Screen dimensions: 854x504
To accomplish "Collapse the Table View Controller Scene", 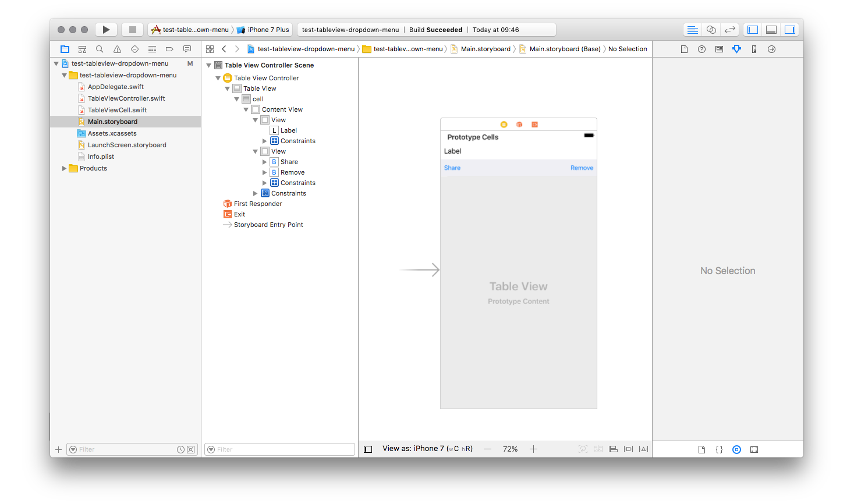I will pos(209,66).
